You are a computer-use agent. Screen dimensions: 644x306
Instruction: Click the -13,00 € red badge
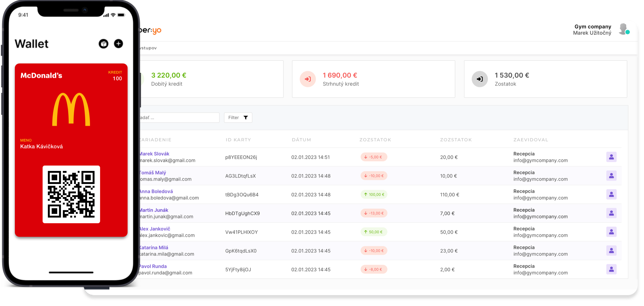point(374,213)
